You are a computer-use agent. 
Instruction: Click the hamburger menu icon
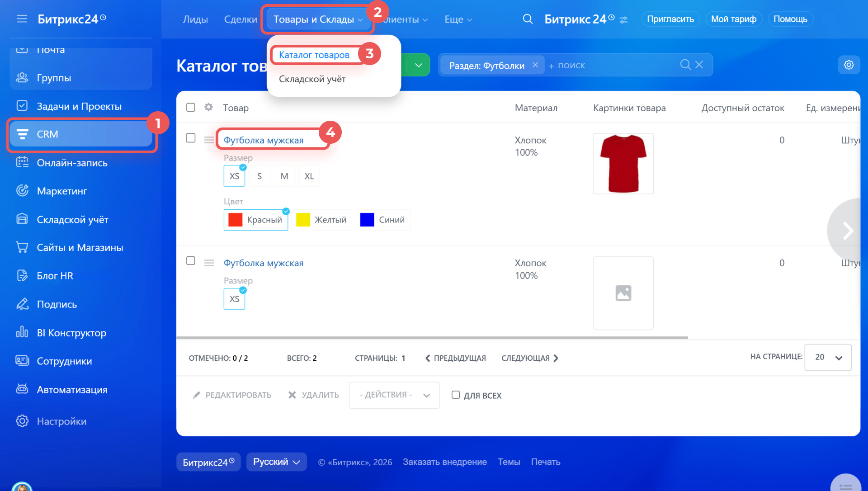pyautogui.click(x=22, y=19)
